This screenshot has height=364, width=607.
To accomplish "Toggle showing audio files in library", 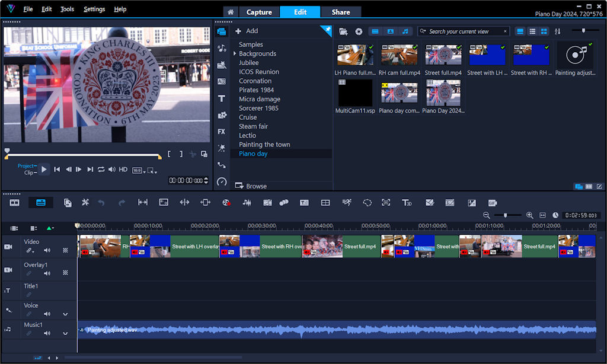I will click(405, 31).
